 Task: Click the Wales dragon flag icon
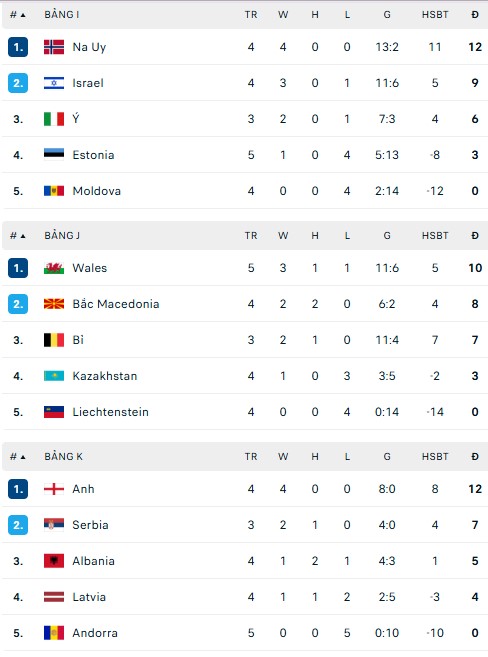(54, 268)
